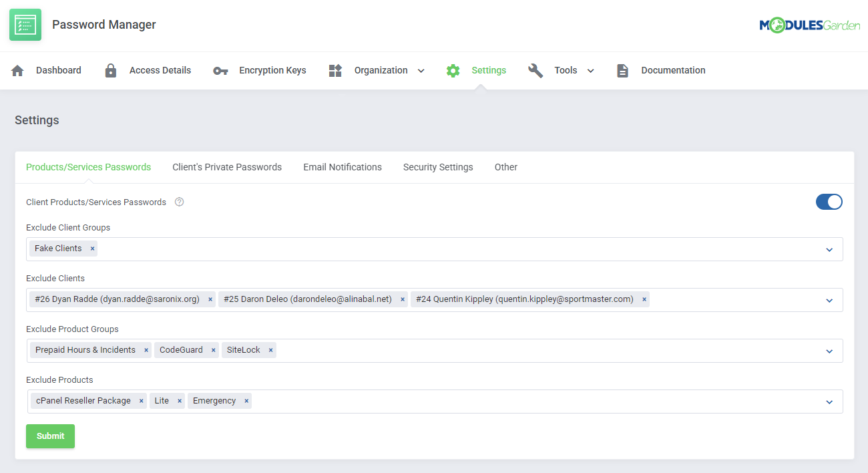Remove the cPanel Reseller Package tag

coord(142,401)
